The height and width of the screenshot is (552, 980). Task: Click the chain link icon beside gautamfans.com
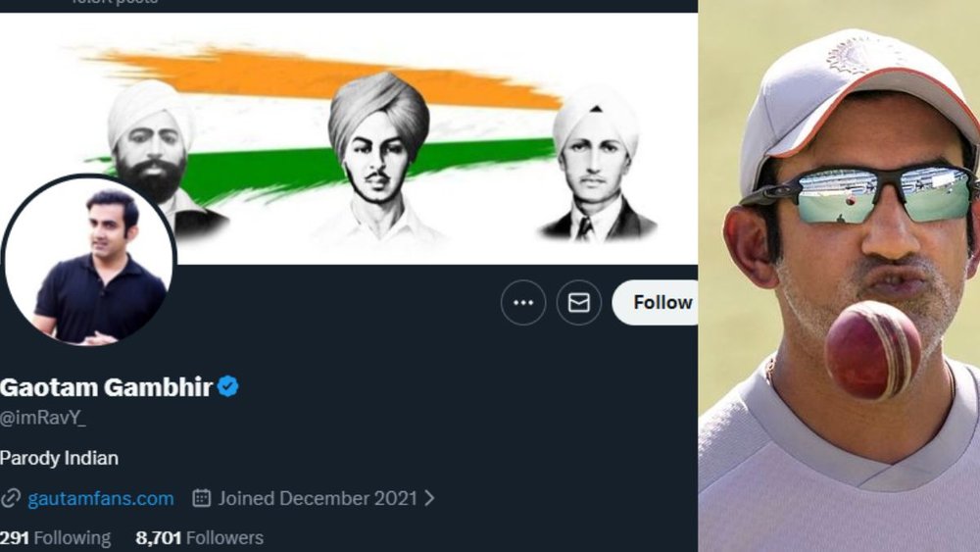pyautogui.click(x=11, y=498)
